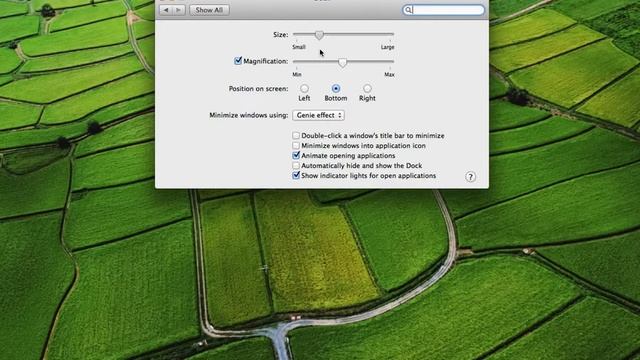Click Show All preferences button
Image resolution: width=640 pixels, height=360 pixels.
(x=209, y=10)
